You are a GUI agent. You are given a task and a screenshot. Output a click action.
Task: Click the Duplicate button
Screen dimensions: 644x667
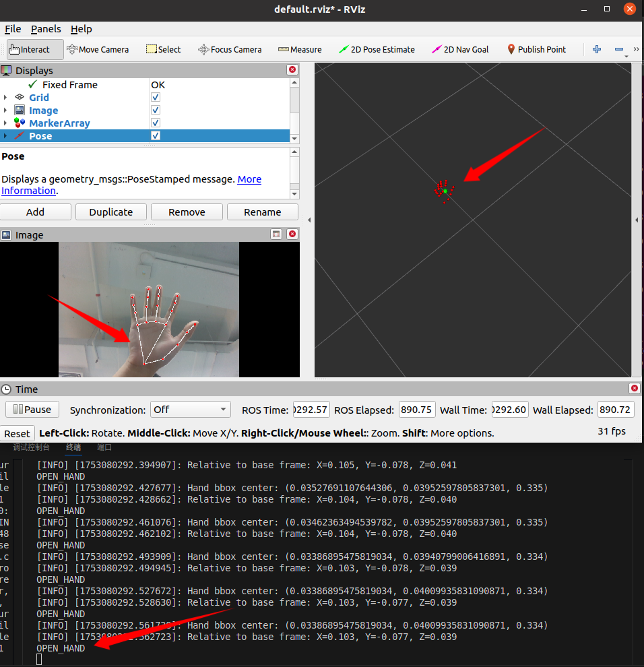tap(111, 212)
